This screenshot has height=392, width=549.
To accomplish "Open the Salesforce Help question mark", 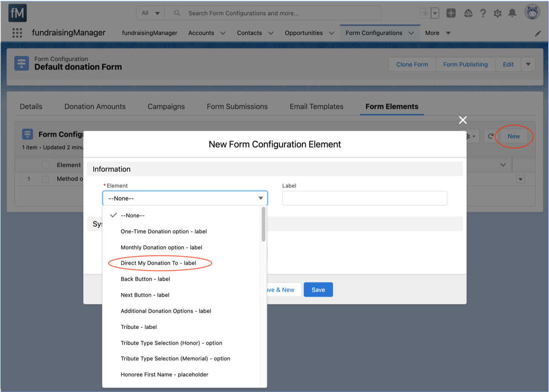I will click(x=483, y=13).
